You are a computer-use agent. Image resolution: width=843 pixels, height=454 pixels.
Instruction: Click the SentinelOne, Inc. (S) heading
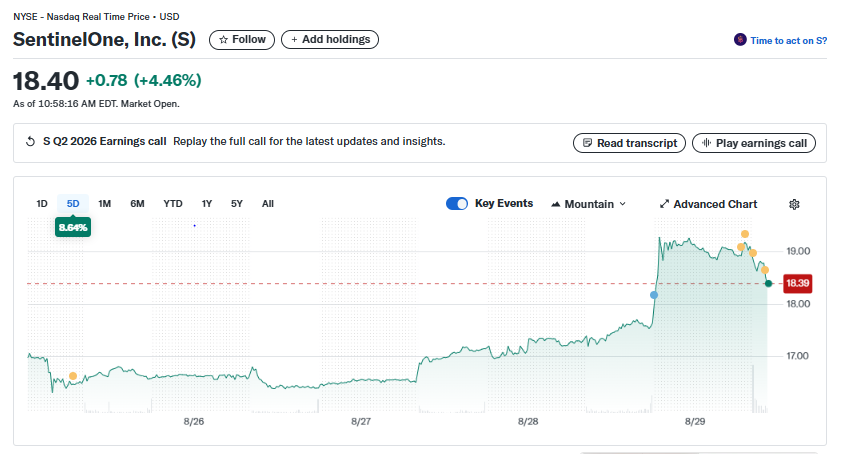coord(104,40)
